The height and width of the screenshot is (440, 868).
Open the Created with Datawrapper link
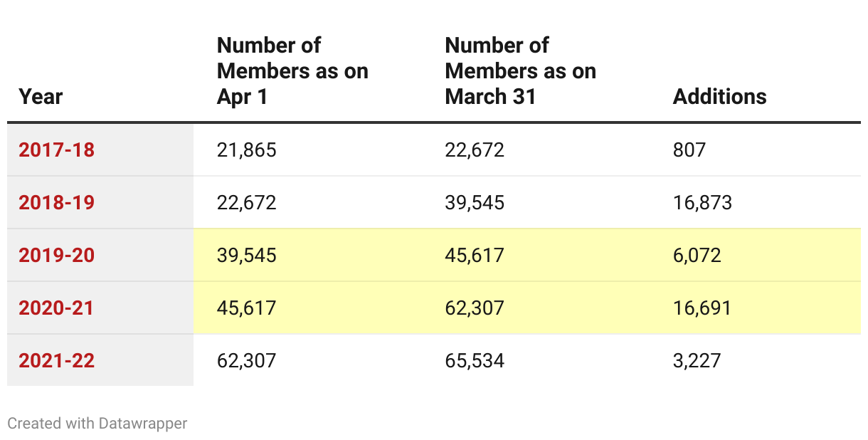[97, 424]
